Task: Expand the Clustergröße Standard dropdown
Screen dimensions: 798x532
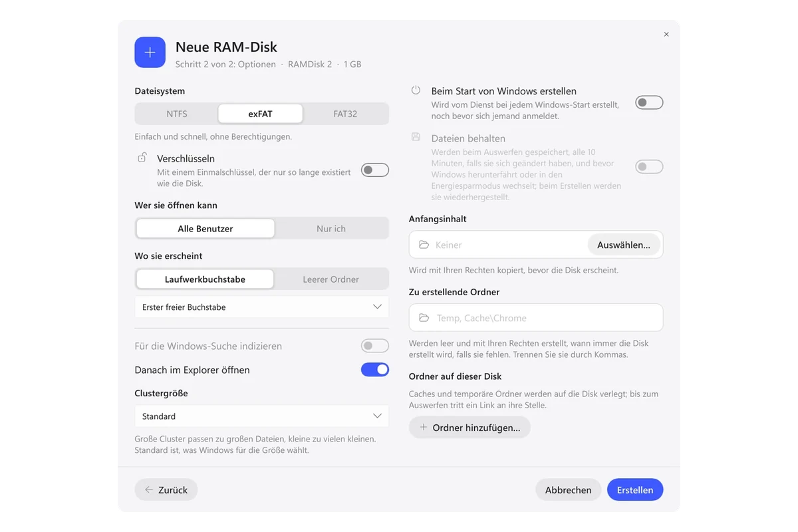Action: click(x=262, y=416)
